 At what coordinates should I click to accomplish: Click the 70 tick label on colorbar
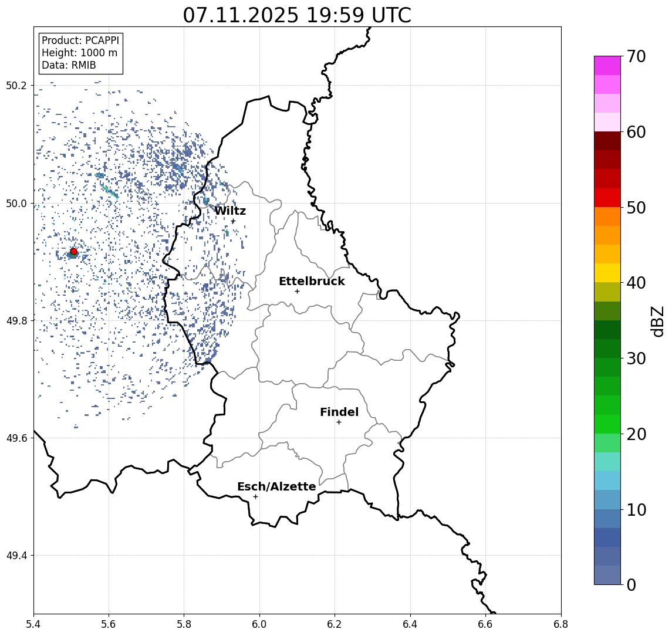click(636, 56)
